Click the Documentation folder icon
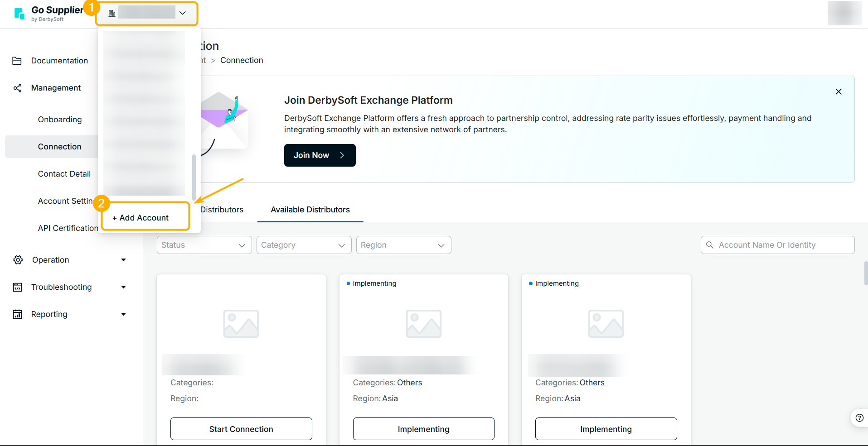868x446 pixels. point(17,61)
